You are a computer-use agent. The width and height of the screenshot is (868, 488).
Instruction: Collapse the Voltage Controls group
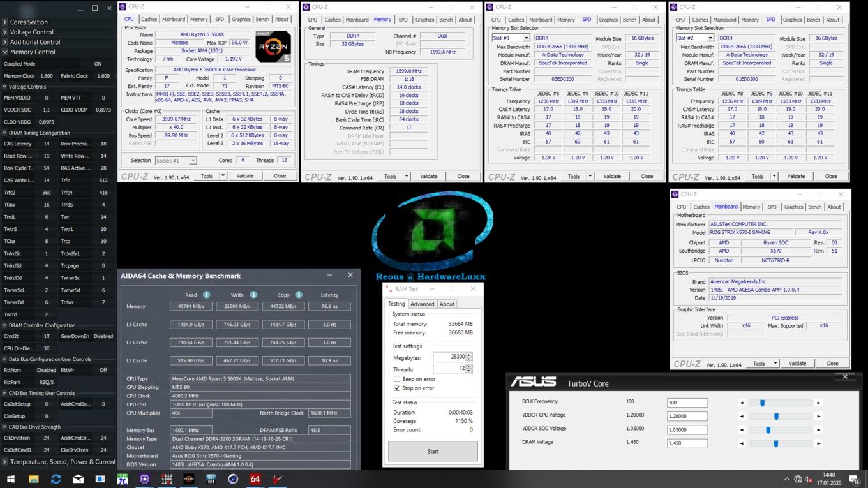[4, 87]
